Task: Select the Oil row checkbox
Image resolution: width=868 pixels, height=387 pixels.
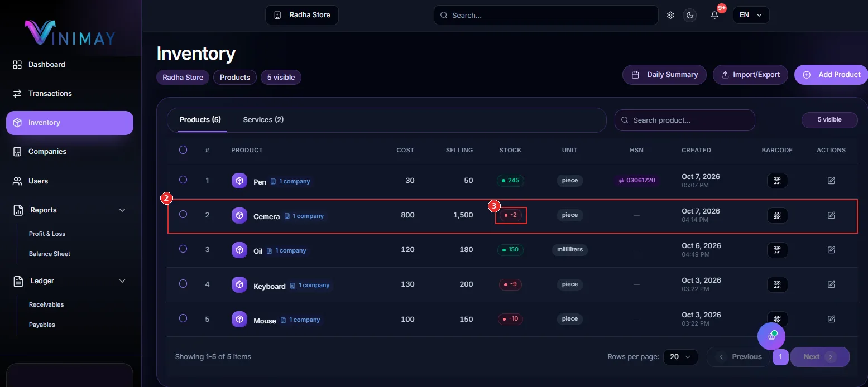Action: (x=183, y=249)
